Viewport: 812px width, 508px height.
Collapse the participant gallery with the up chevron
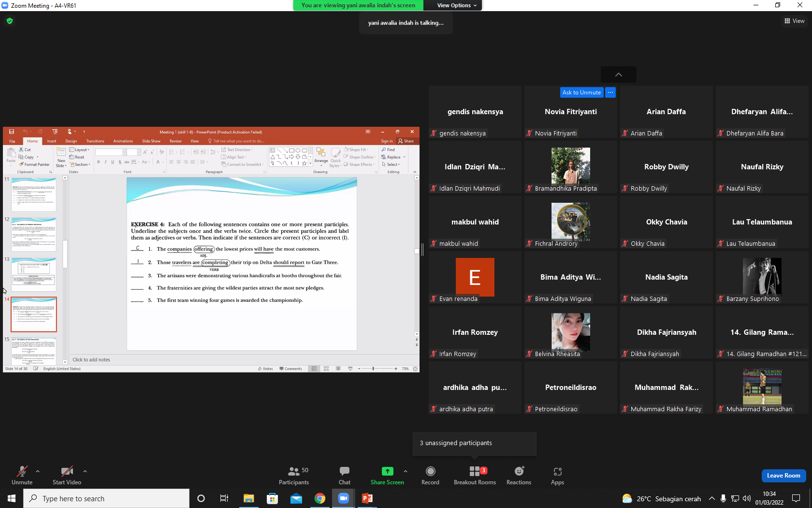click(x=618, y=75)
